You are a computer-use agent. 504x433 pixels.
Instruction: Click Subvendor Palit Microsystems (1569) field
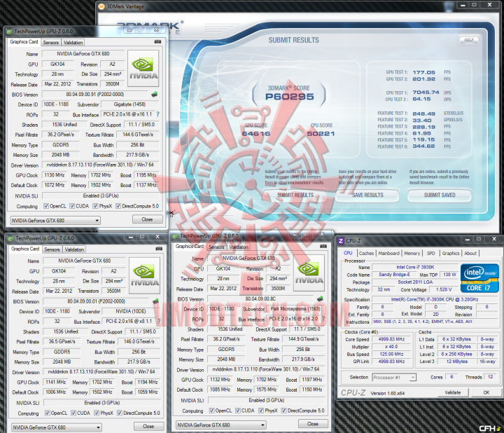coord(295,309)
